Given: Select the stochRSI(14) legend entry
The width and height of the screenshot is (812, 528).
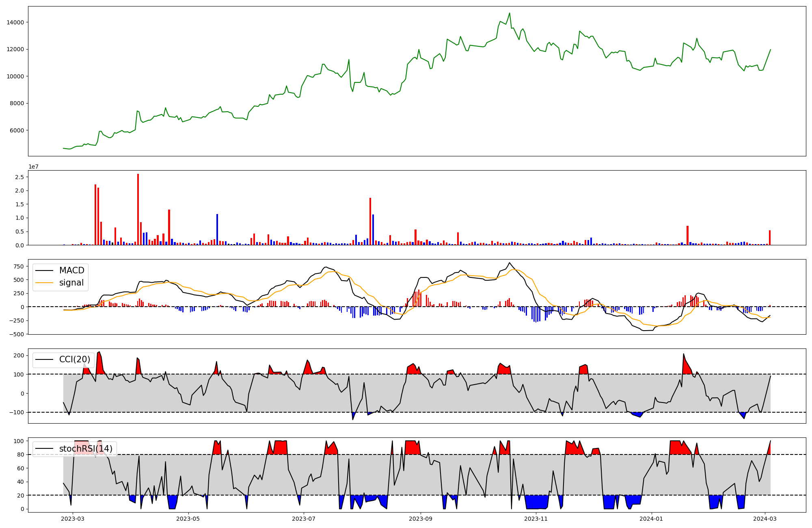Looking at the screenshot, I should [x=86, y=449].
